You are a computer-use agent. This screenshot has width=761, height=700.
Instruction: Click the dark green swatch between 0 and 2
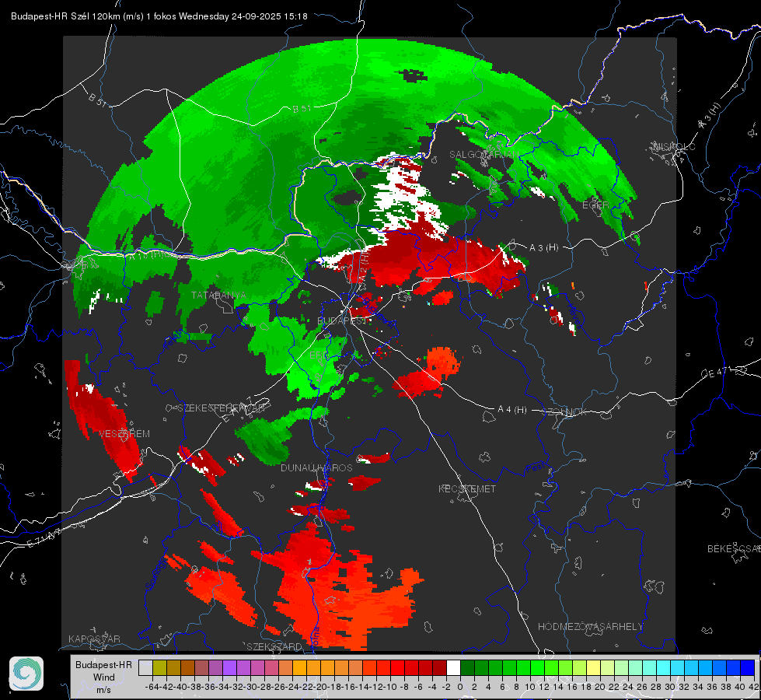(467, 667)
